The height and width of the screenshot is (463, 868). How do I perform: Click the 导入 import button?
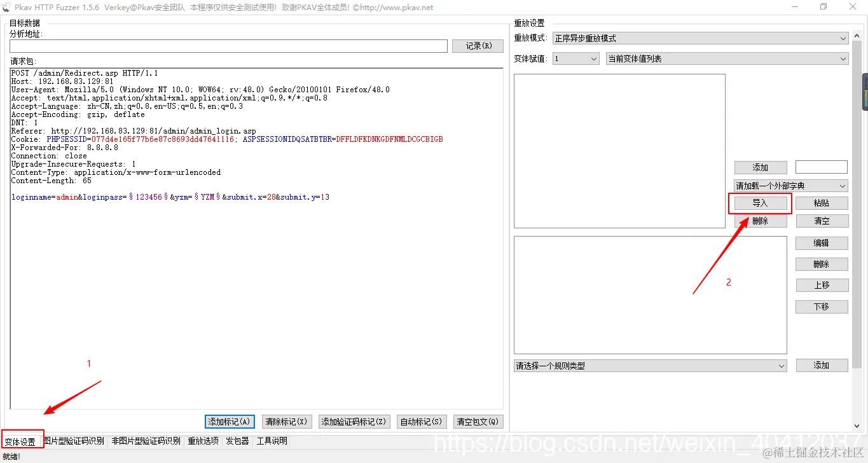761,203
